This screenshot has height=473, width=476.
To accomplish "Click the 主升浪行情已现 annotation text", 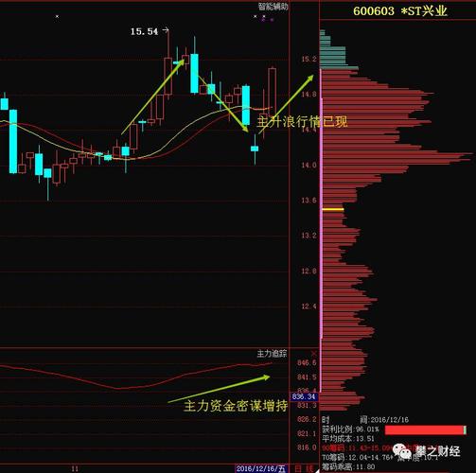I will point(302,122).
